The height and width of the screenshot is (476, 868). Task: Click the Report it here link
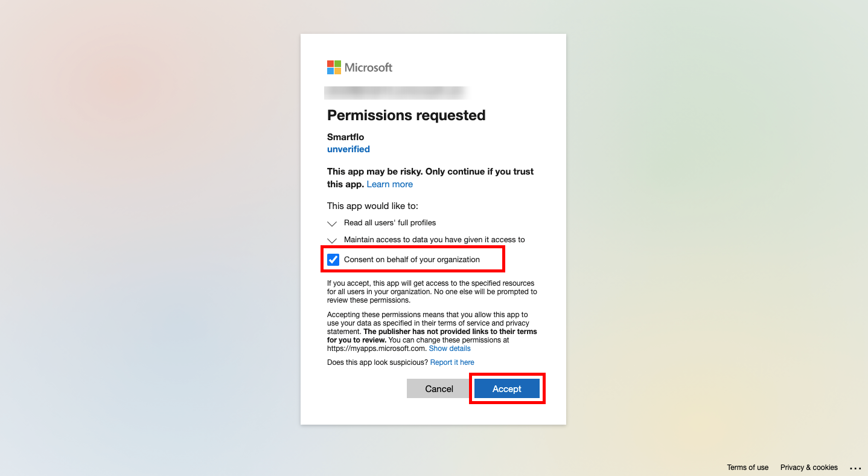coord(452,362)
